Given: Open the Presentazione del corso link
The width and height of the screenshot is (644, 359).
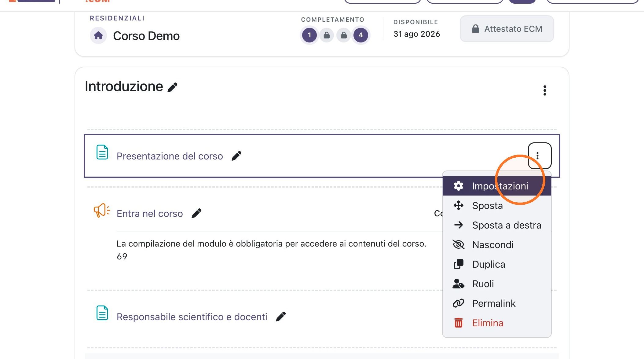Looking at the screenshot, I should click(x=170, y=156).
